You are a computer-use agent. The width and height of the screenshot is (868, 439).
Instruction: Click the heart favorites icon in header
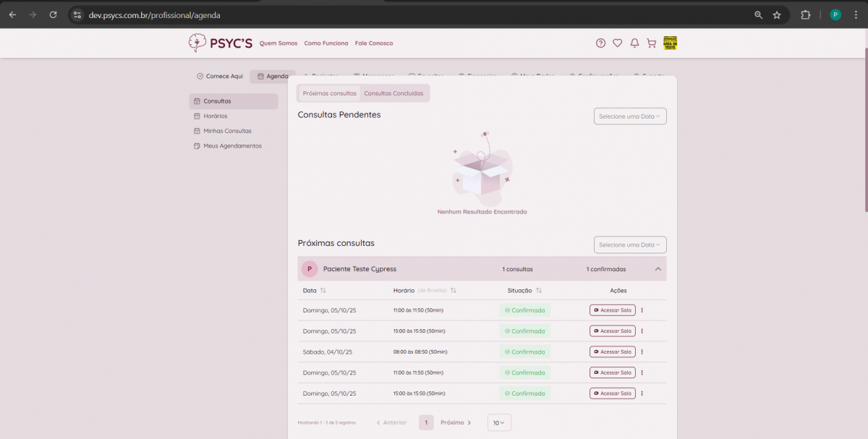click(x=617, y=43)
